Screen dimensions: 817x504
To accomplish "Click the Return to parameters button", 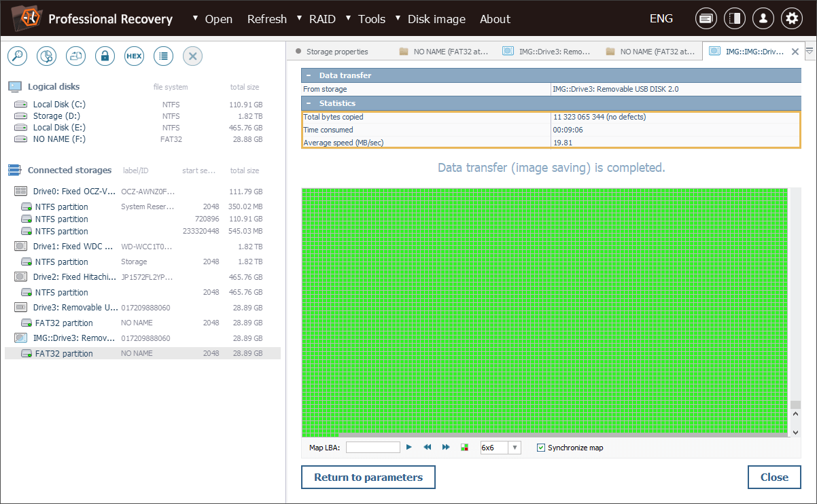I will click(x=368, y=478).
